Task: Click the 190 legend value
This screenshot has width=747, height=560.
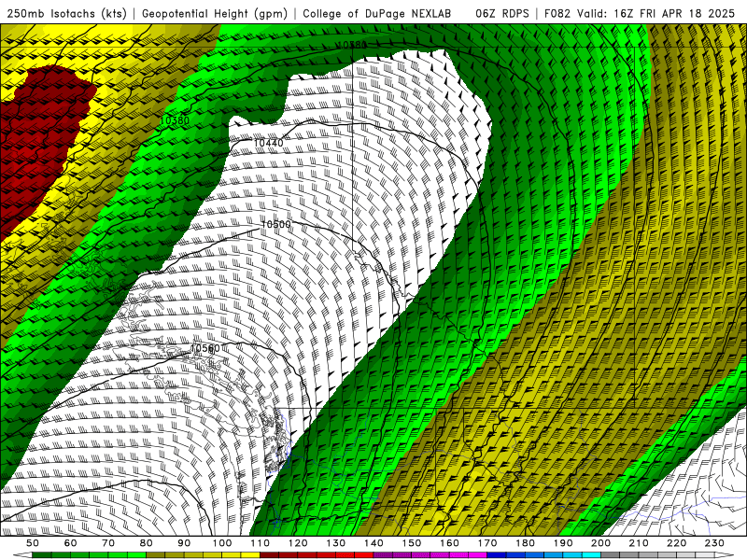Action: click(563, 543)
